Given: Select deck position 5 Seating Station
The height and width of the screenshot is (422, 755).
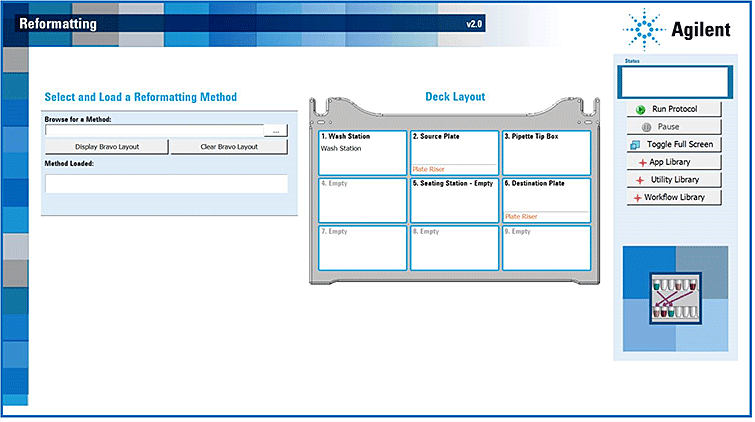Looking at the screenshot, I should coord(454,200).
